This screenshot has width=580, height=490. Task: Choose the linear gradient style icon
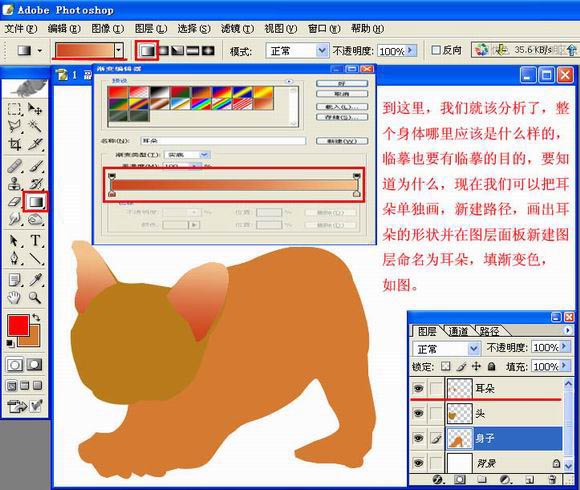(147, 50)
